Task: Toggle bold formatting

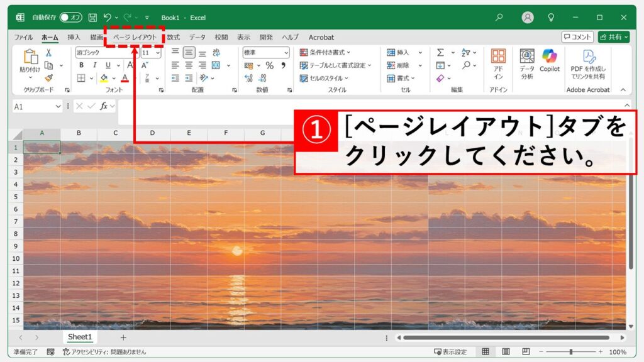Action: (81, 65)
